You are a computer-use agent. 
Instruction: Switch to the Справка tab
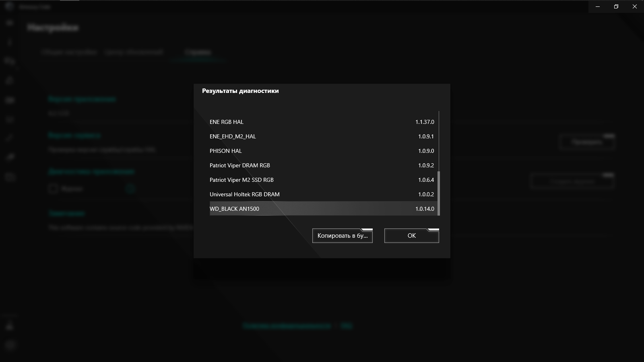tap(198, 52)
